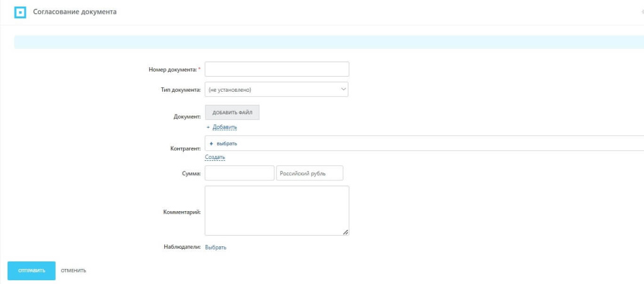This screenshot has width=644, height=284.
Task: Choose observers via Наблюдатели Выбрать link
Action: pyautogui.click(x=215, y=248)
